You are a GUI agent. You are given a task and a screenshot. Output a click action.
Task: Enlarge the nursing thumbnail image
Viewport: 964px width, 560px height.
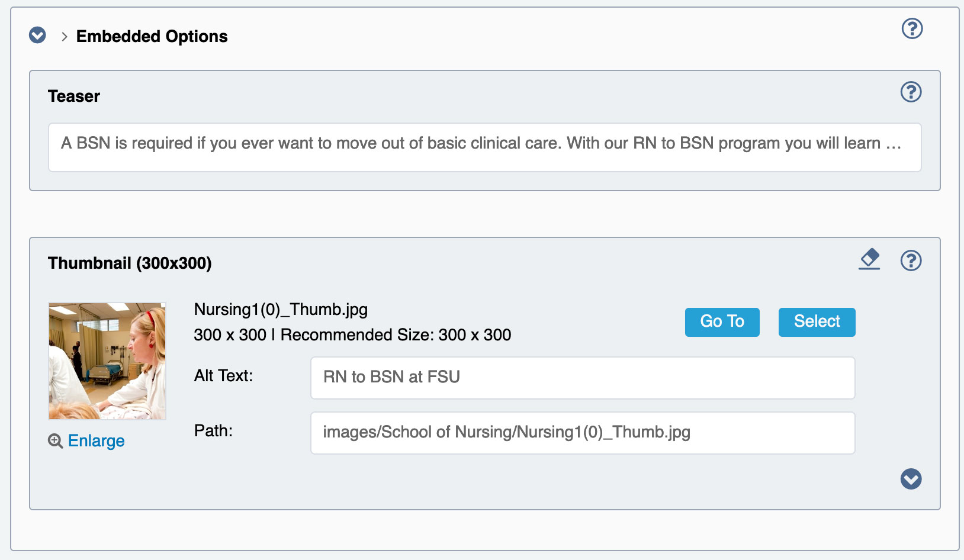96,441
